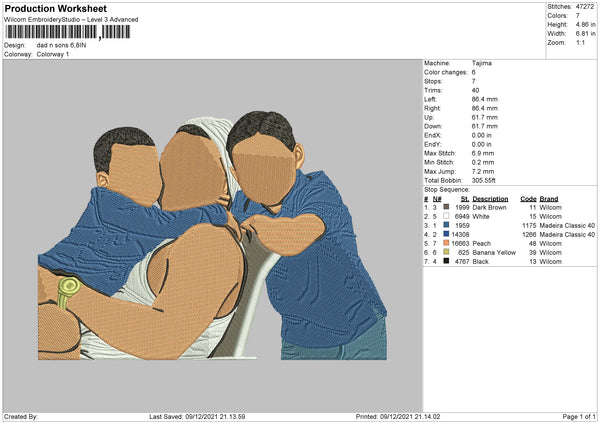Select the Min Stitch value "0.2 mm"
Image resolution: width=600 pixels, height=424 pixels.
pyautogui.click(x=483, y=162)
